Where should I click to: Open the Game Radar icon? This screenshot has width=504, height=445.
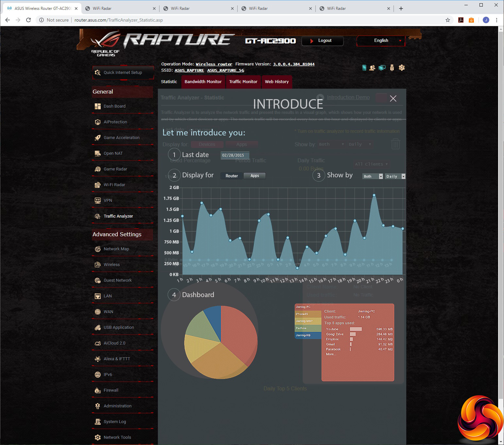coord(97,169)
